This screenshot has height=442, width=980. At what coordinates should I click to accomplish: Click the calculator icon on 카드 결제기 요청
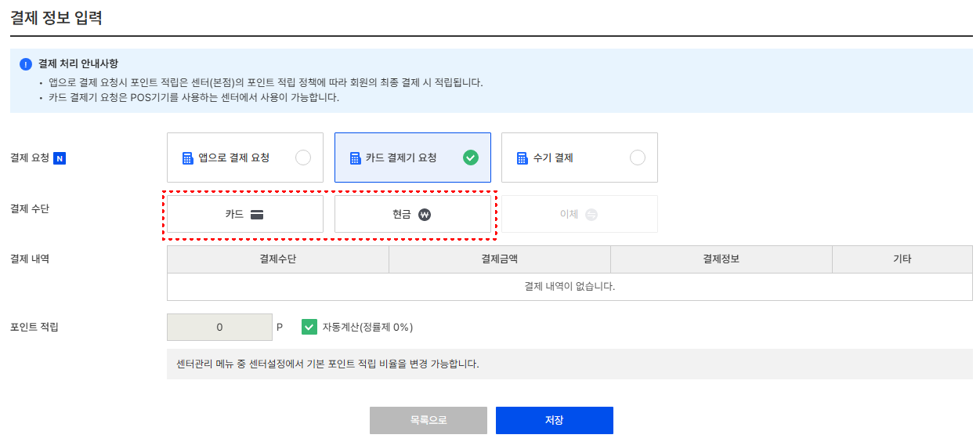point(355,158)
